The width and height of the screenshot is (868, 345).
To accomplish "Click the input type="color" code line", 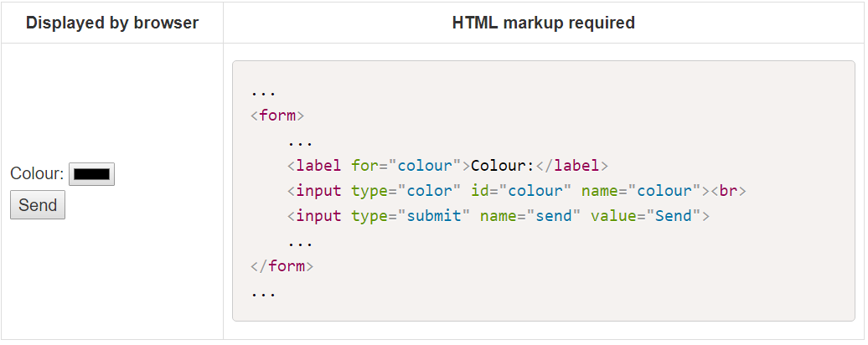I will pos(516,191).
